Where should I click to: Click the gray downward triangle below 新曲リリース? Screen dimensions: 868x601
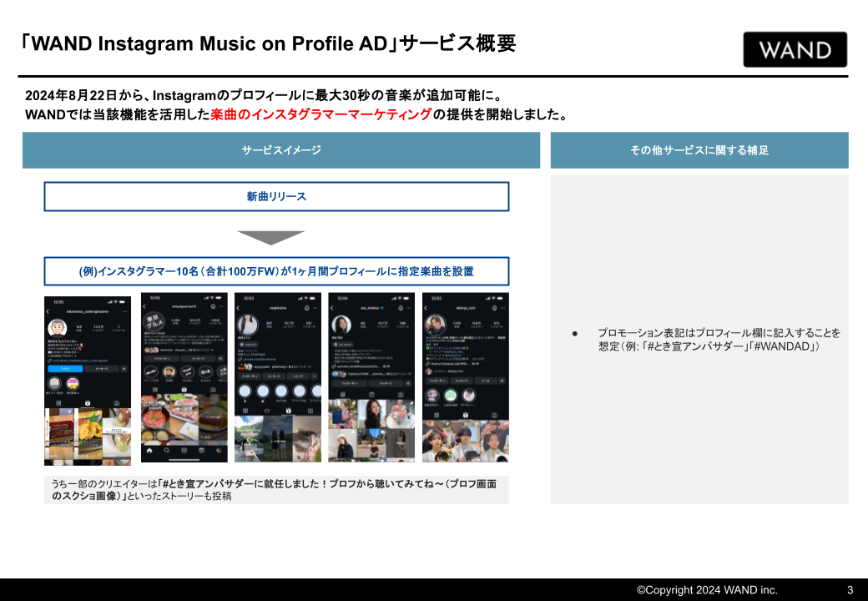tap(270, 237)
